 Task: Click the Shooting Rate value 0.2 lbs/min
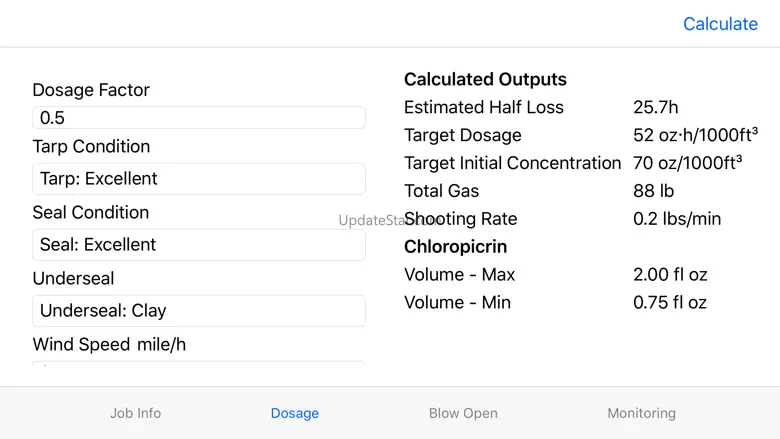coord(677,219)
